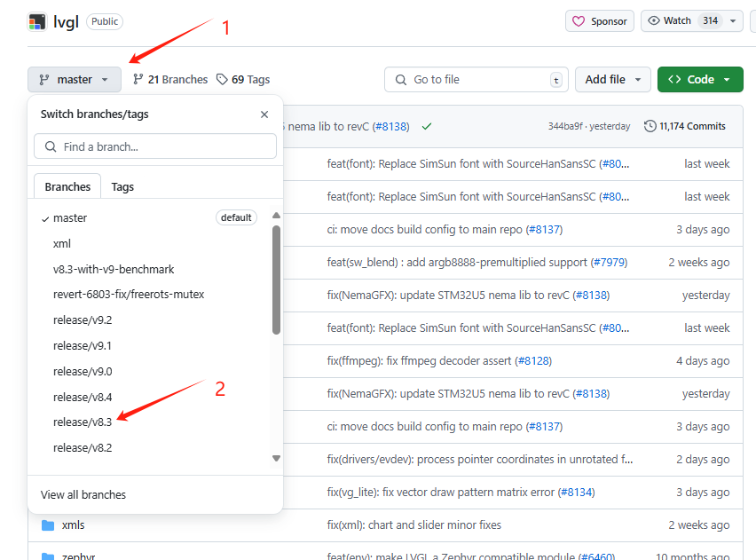This screenshot has height=560, width=756.
Task: Open the 69 Tags link
Action: click(x=243, y=79)
